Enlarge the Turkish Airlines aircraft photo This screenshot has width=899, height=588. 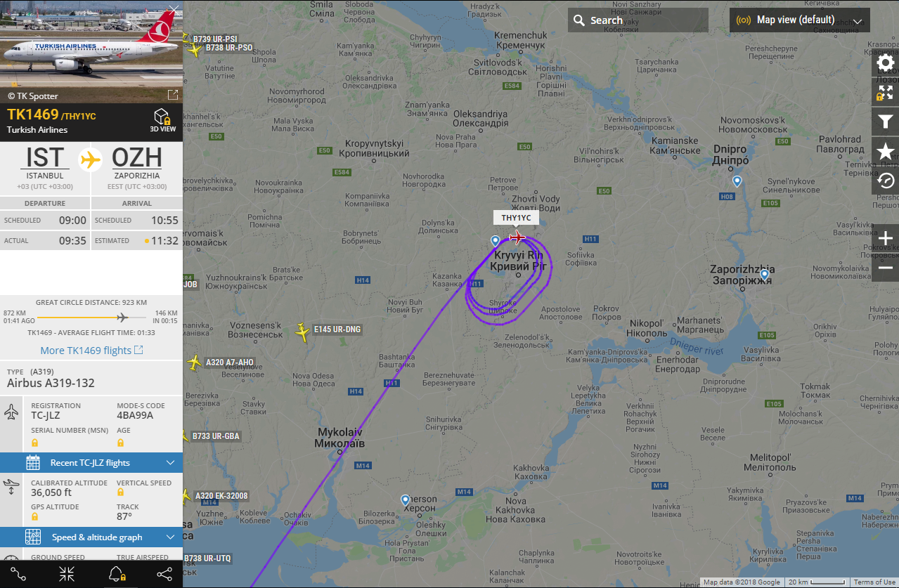coord(172,95)
